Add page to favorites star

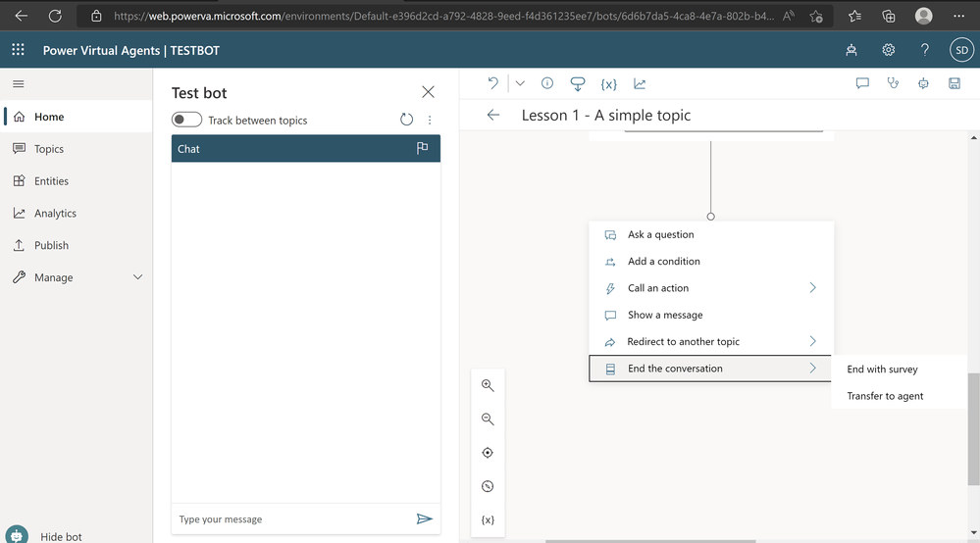(x=815, y=17)
